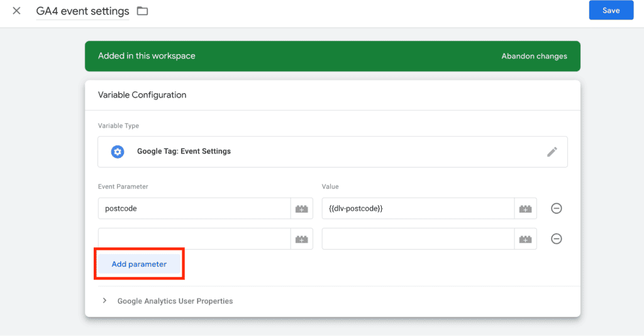This screenshot has width=644, height=336.
Task: Expand Google Analytics User Properties section
Action: point(105,301)
